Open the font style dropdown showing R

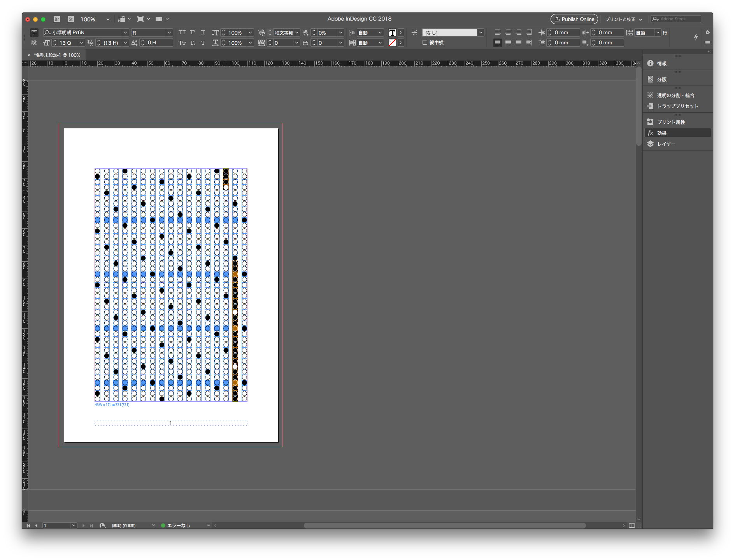coord(169,33)
